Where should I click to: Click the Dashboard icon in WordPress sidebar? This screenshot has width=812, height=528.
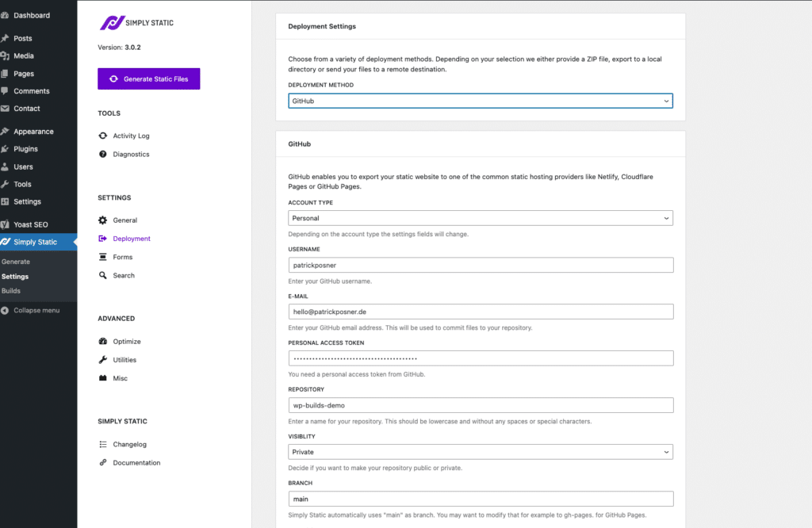pos(5,16)
